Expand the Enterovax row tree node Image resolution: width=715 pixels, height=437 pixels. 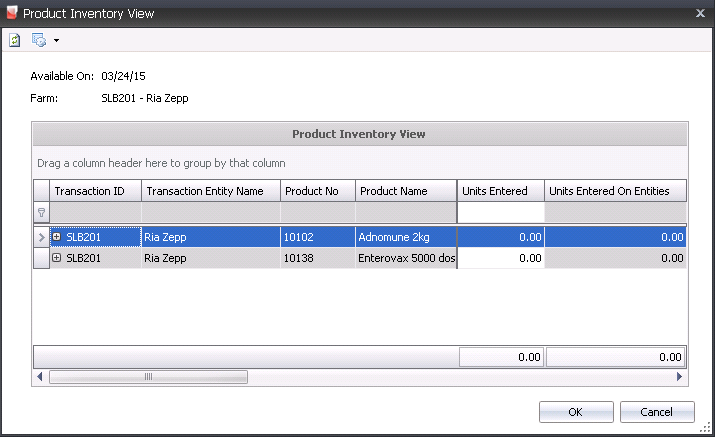tap(57, 258)
